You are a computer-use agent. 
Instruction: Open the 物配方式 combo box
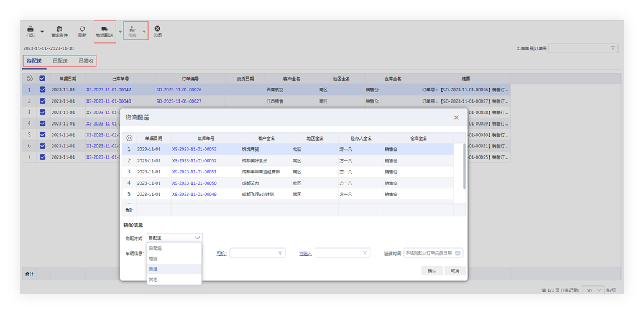coord(175,238)
